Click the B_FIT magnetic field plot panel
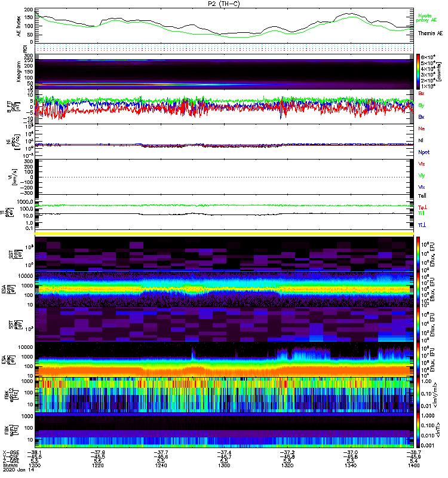448x478 pixels. (x=224, y=107)
